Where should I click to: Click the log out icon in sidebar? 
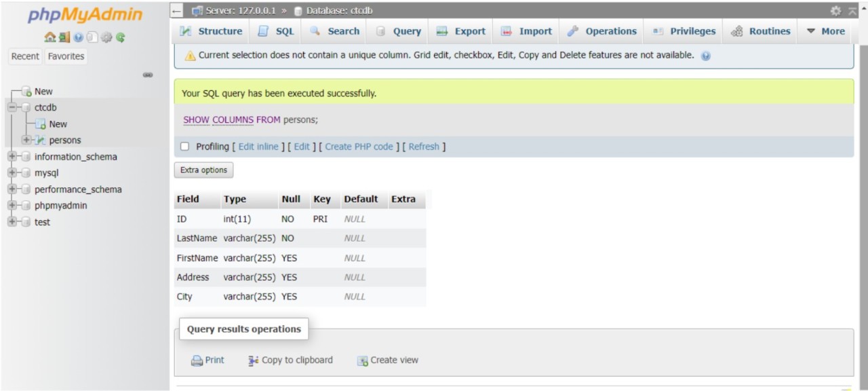[64, 38]
